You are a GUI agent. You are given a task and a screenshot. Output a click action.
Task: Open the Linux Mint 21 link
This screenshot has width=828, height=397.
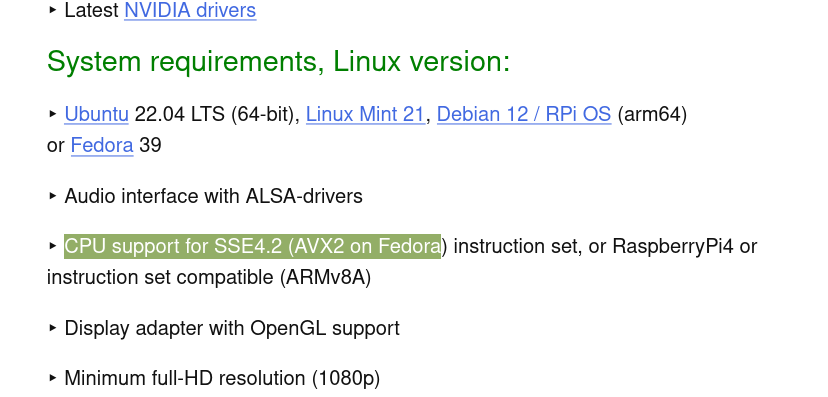pyautogui.click(x=365, y=114)
